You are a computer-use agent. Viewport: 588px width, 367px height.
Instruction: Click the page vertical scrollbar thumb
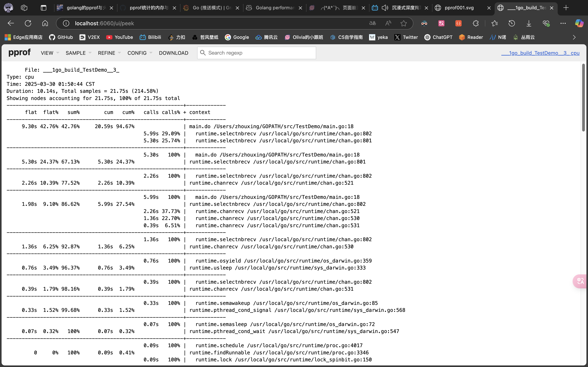[583, 97]
